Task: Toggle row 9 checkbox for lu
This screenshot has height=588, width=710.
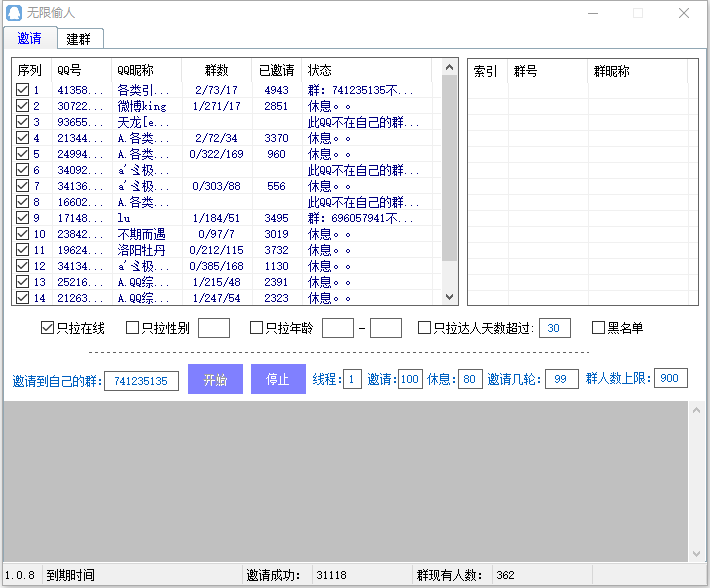Action: (x=22, y=218)
